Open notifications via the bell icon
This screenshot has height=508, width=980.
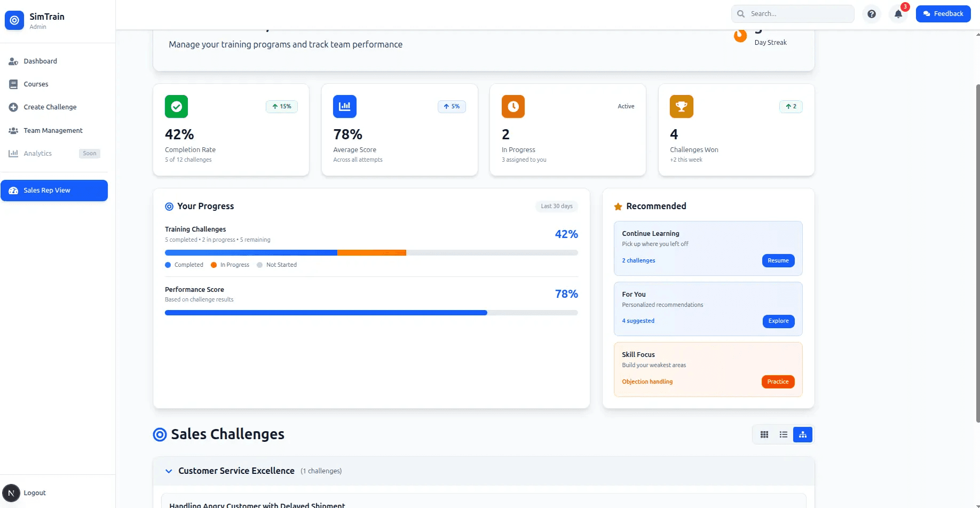point(897,13)
